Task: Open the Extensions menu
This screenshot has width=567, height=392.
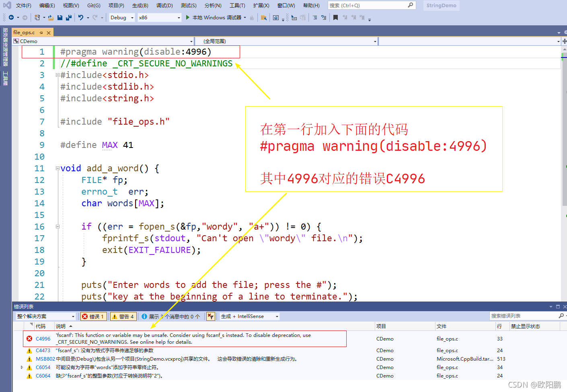Action: (x=261, y=5)
